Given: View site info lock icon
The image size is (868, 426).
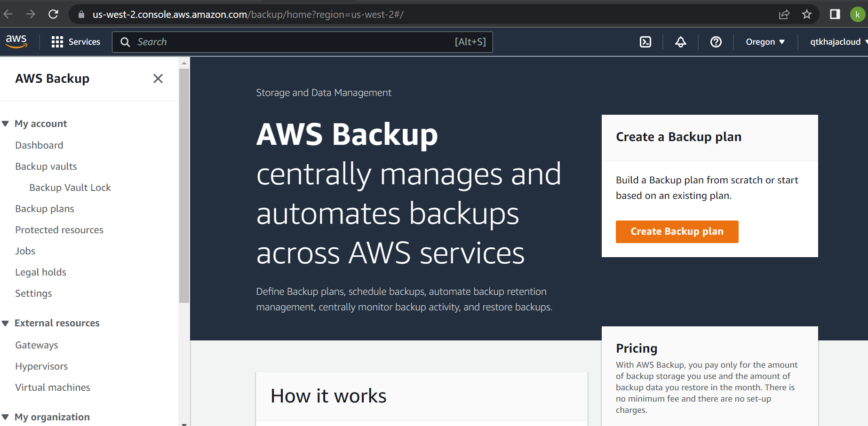Looking at the screenshot, I should (81, 15).
